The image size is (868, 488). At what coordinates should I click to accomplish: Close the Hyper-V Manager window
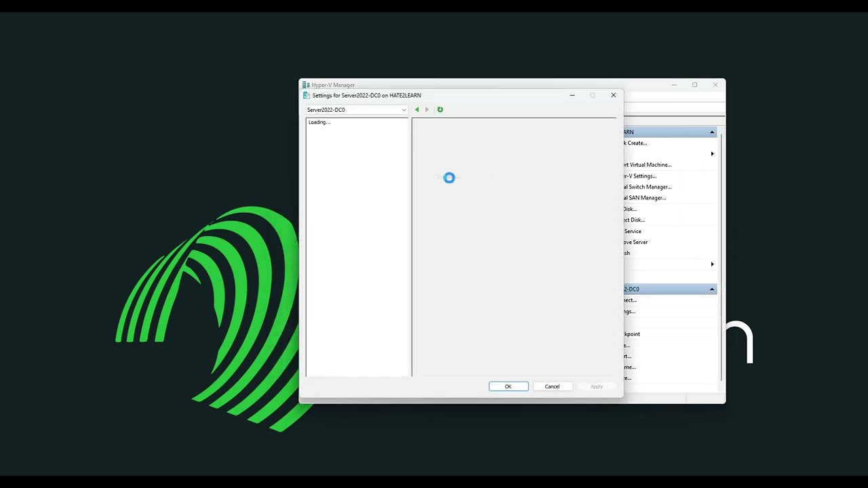[x=715, y=85]
